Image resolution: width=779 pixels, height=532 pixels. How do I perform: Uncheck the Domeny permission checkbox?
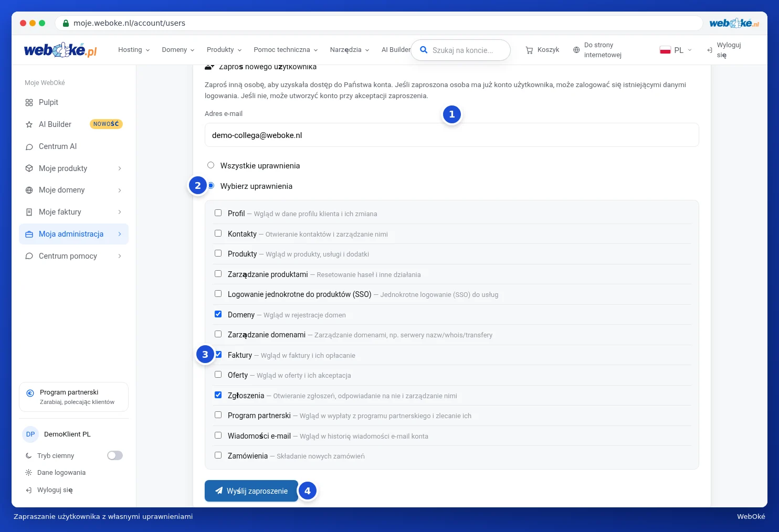pyautogui.click(x=218, y=314)
